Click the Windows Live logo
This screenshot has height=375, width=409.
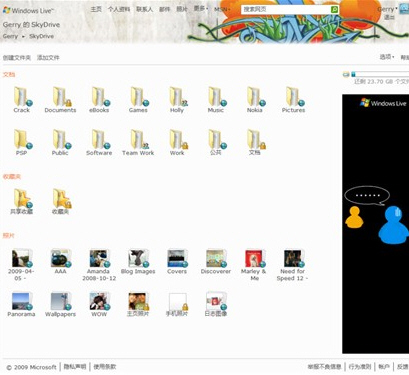tap(28, 10)
